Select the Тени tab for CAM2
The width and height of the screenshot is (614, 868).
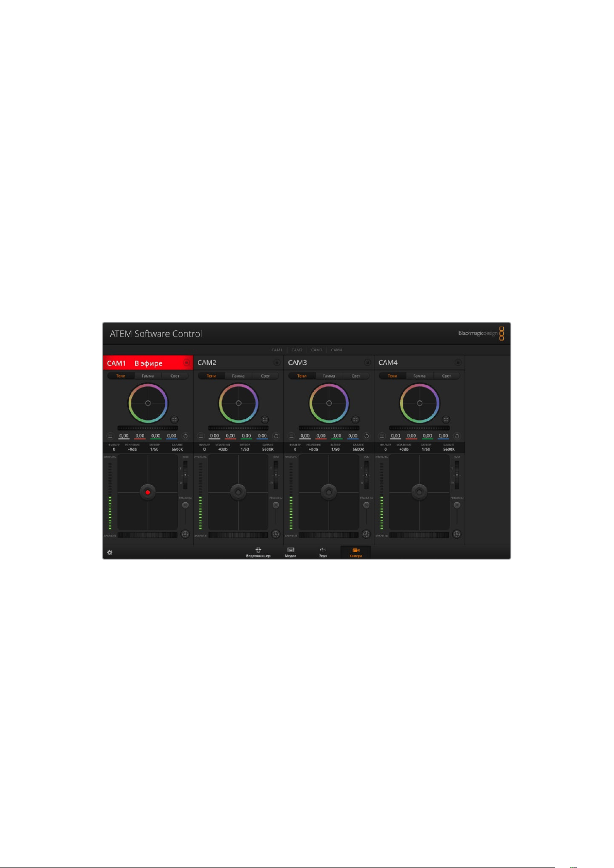tap(211, 376)
